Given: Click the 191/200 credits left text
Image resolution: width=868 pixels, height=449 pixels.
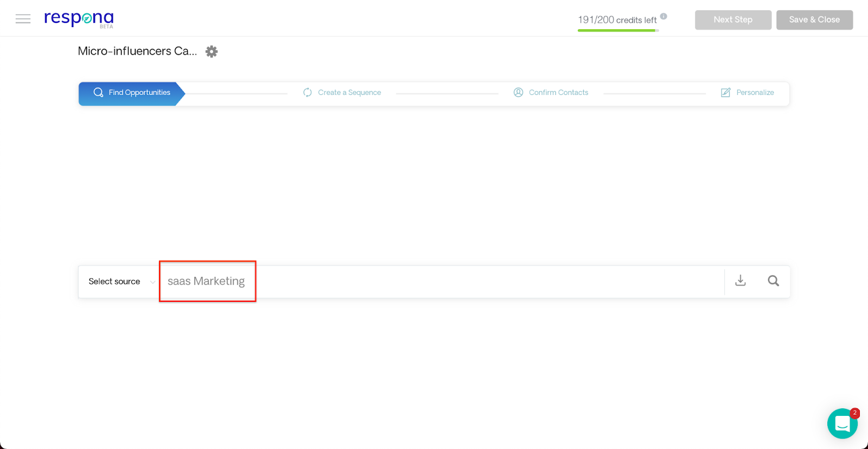Looking at the screenshot, I should (x=617, y=20).
